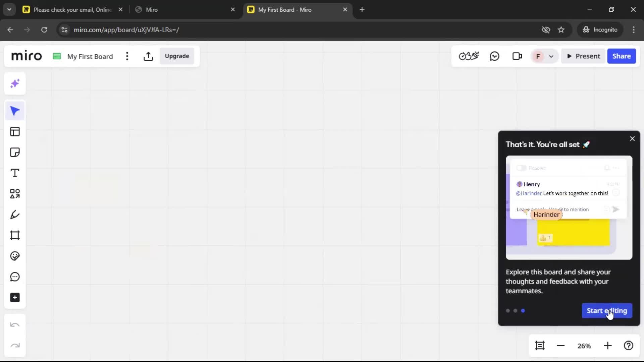Viewport: 644px width, 362px height.
Task: Go to first onboarding step dot
Action: point(508,311)
